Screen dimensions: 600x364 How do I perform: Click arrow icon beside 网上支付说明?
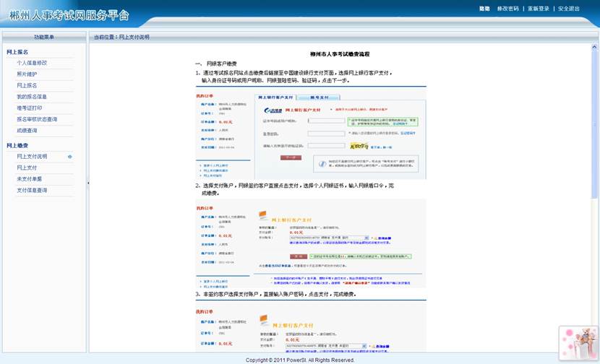tap(70, 156)
